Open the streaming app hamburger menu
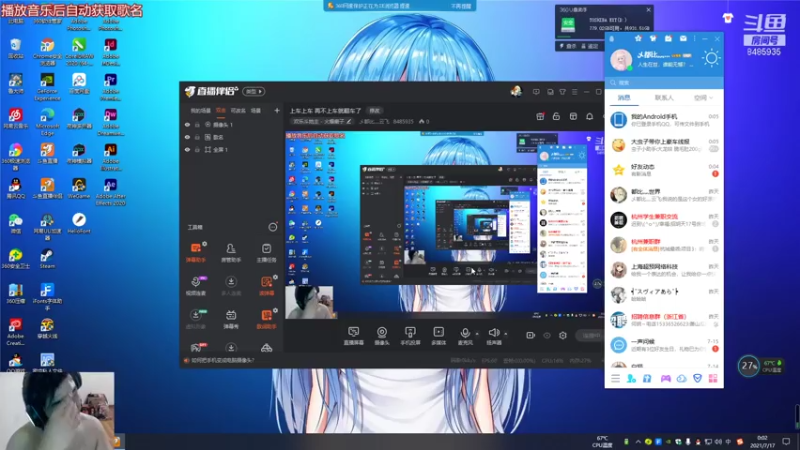This screenshot has width=800, height=450. (x=574, y=92)
